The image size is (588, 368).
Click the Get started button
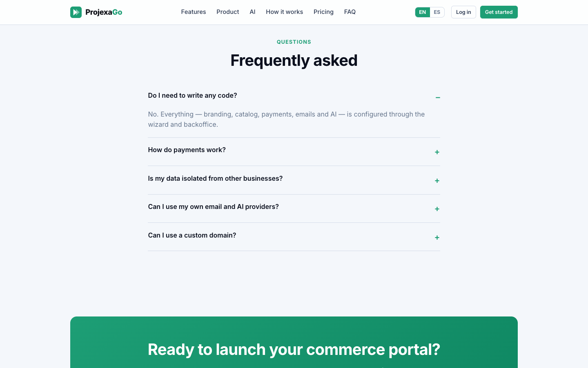499,12
